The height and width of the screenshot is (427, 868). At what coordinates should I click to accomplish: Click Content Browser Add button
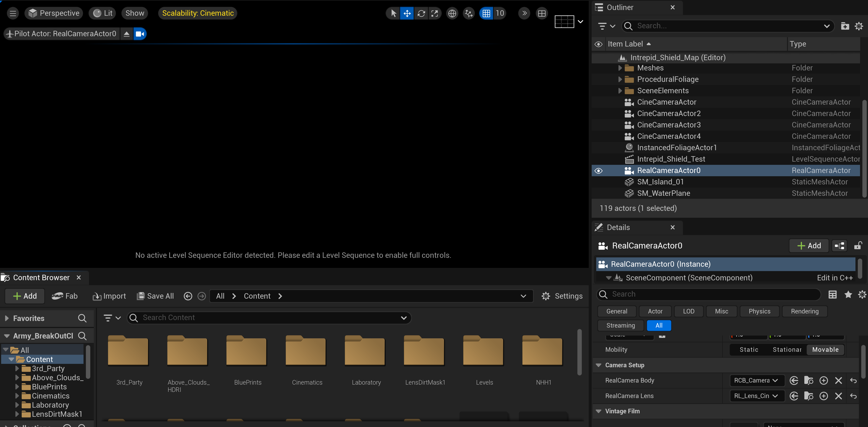point(25,296)
